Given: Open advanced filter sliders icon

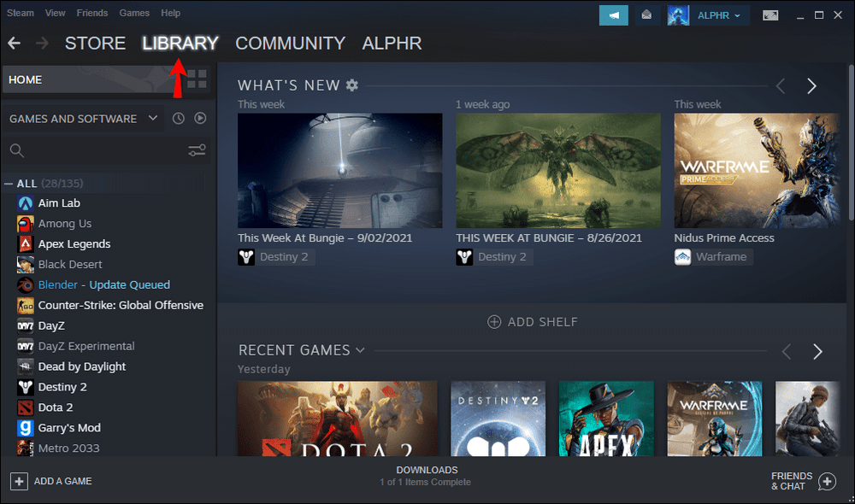Looking at the screenshot, I should click(197, 151).
